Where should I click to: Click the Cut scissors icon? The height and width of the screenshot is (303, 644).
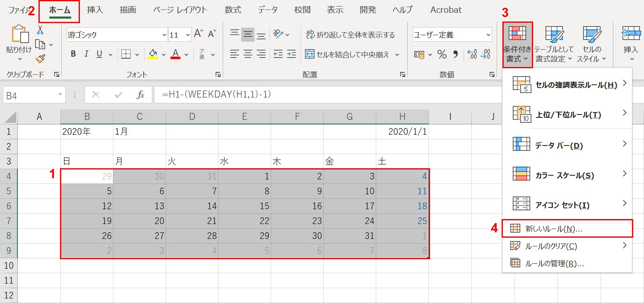(40, 30)
